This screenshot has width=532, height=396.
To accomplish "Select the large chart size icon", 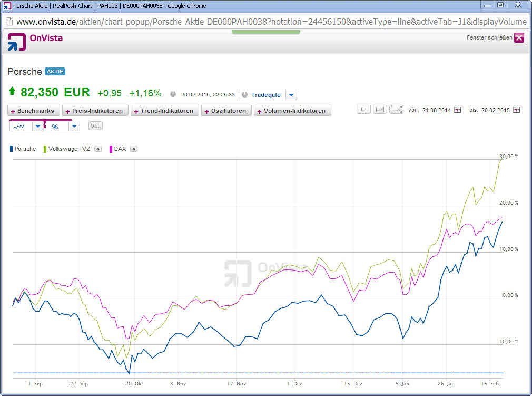I will click(x=396, y=109).
